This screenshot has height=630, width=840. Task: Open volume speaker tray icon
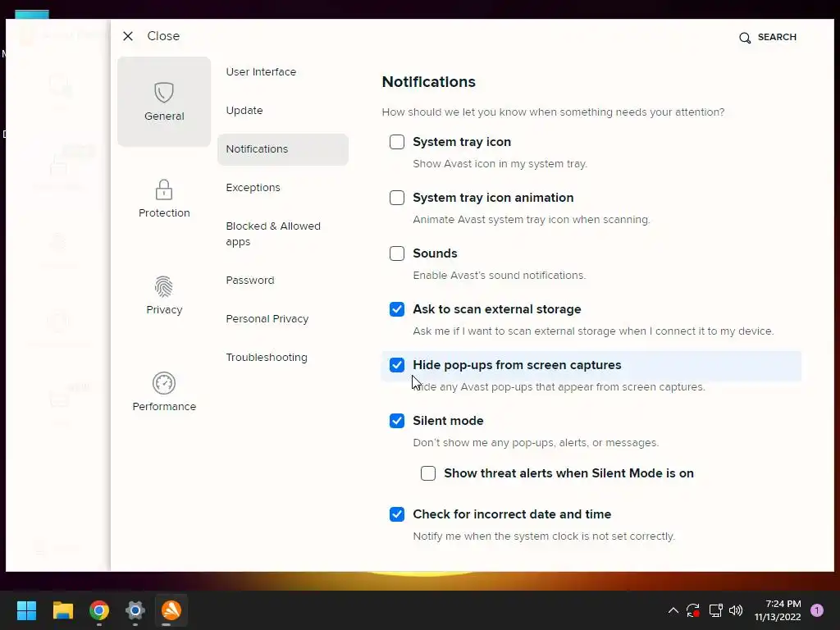click(x=736, y=610)
